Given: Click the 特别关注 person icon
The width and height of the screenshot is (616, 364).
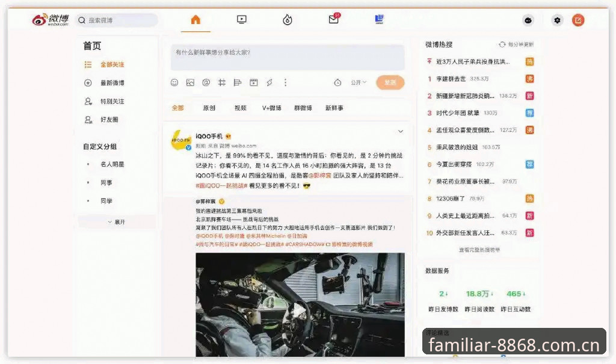Looking at the screenshot, I should coord(88,102).
